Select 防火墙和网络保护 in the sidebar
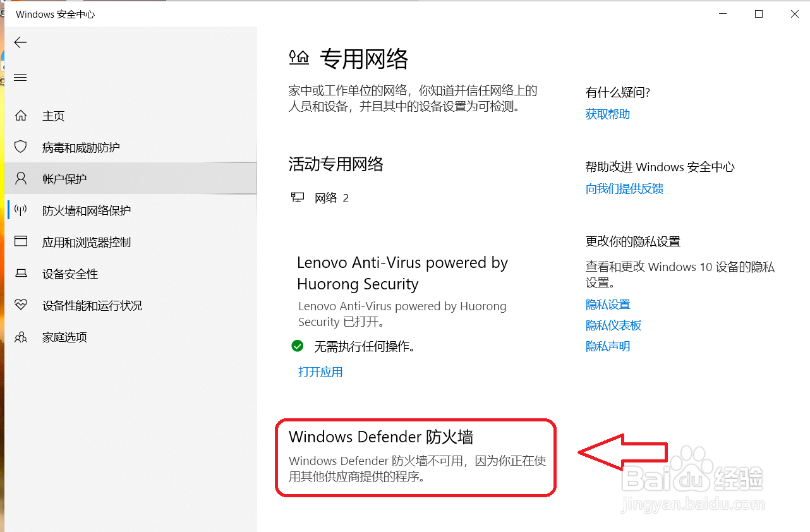This screenshot has width=810, height=532. pyautogui.click(x=131, y=210)
